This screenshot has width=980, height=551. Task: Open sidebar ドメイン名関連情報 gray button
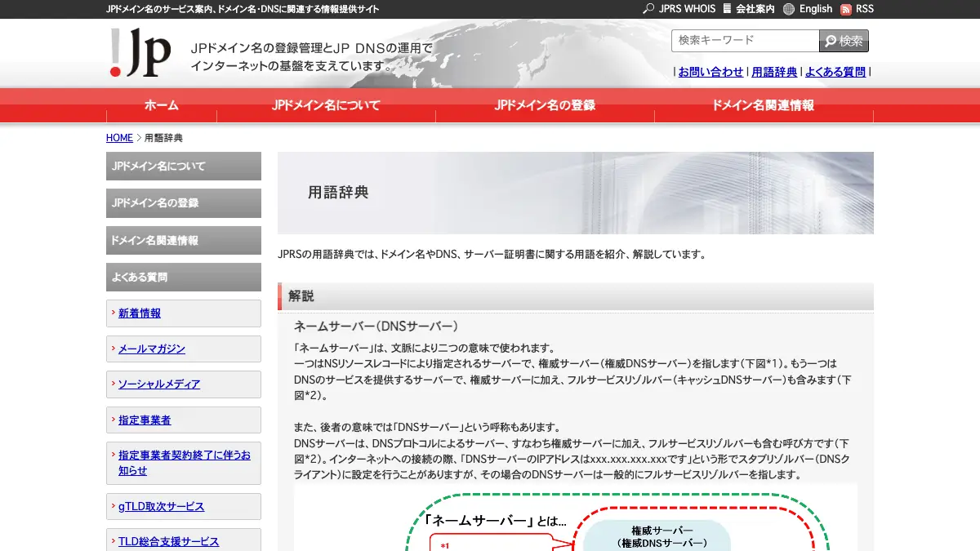tap(184, 240)
